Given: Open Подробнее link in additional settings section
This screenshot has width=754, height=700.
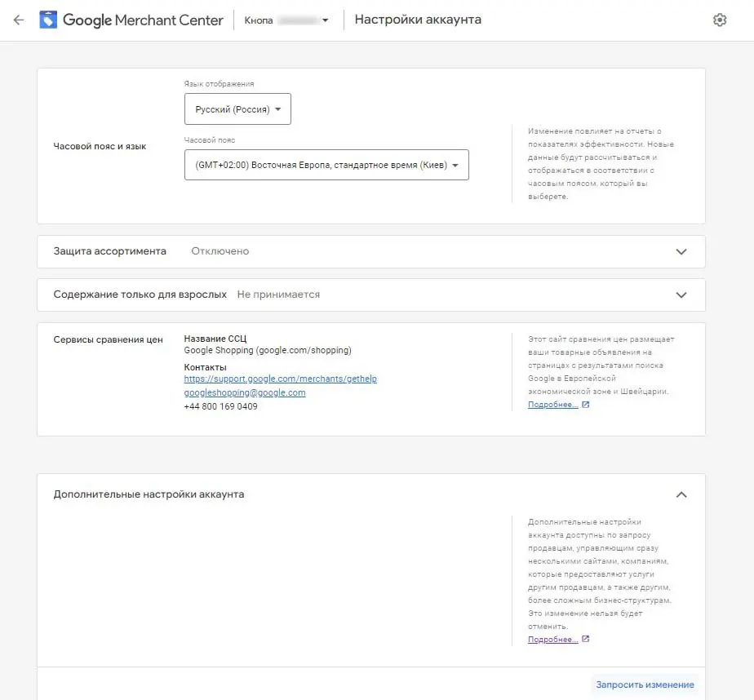Looking at the screenshot, I should (x=553, y=640).
